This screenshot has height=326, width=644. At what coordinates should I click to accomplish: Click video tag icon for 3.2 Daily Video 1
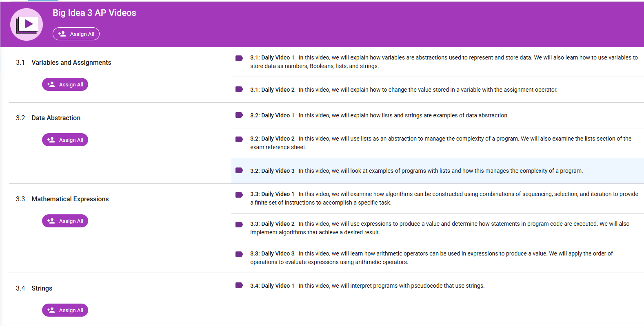click(x=239, y=115)
